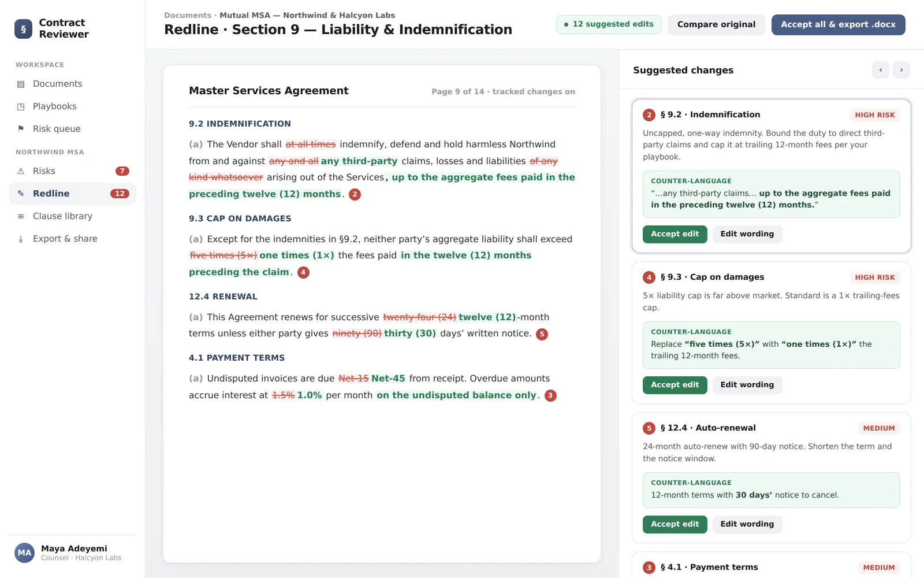Click inserted text "any third-party"
Screen dimensions: 924x578
[x=359, y=161]
